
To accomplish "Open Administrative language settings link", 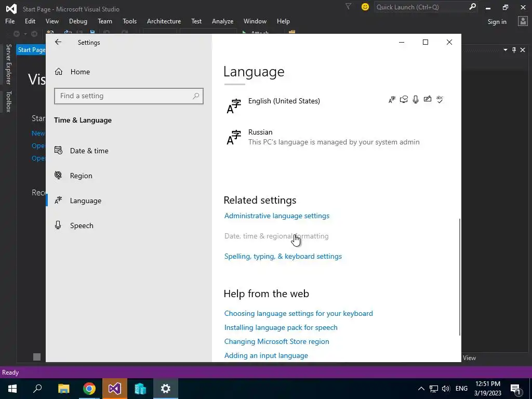I will pos(277,216).
